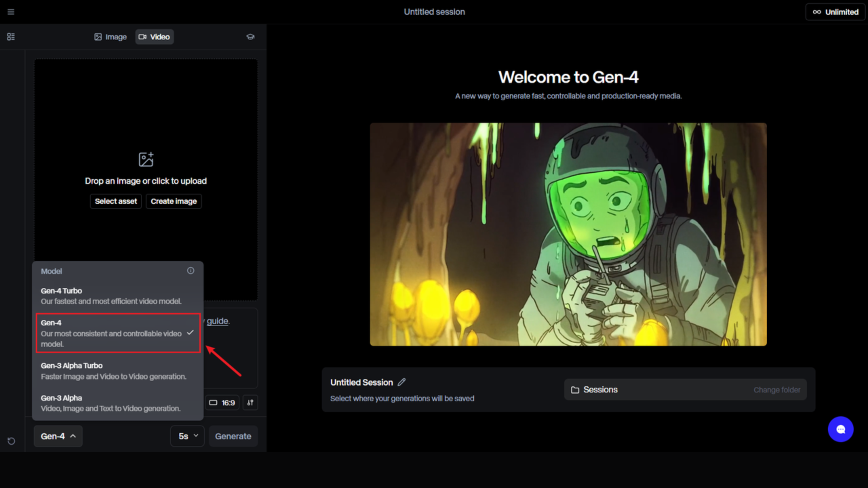The height and width of the screenshot is (488, 868).
Task: Click the Sessions folder name
Action: 600,390
